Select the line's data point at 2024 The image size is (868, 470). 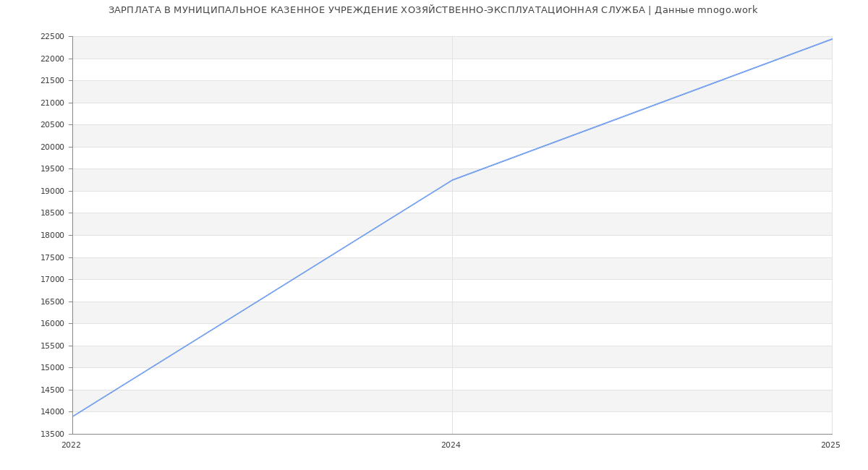(x=452, y=180)
